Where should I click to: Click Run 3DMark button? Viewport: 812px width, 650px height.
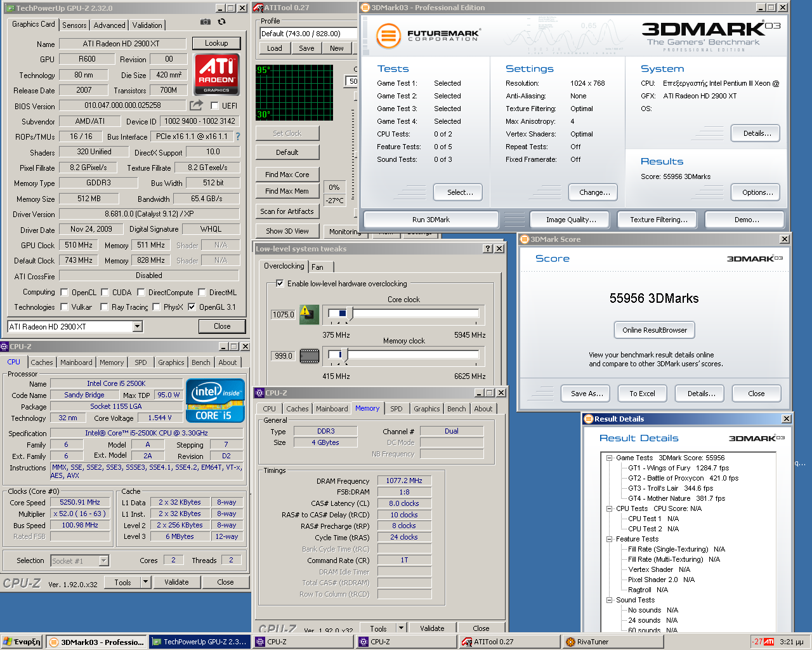(431, 220)
